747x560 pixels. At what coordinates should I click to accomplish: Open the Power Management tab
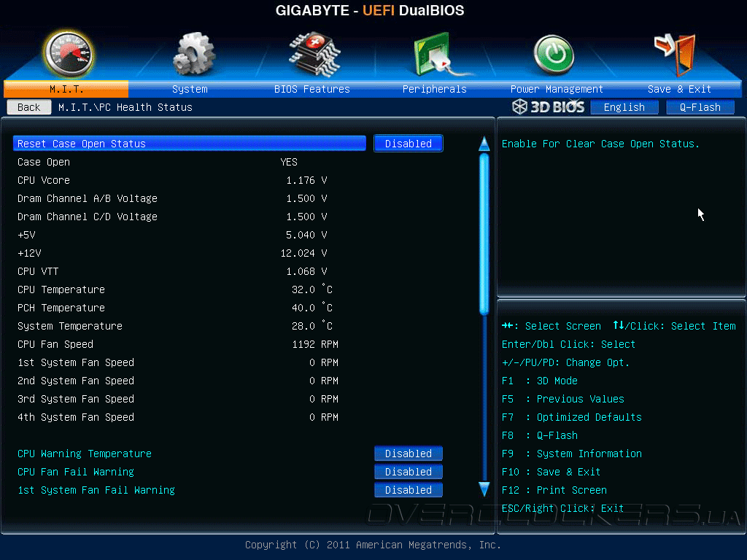coord(557,89)
